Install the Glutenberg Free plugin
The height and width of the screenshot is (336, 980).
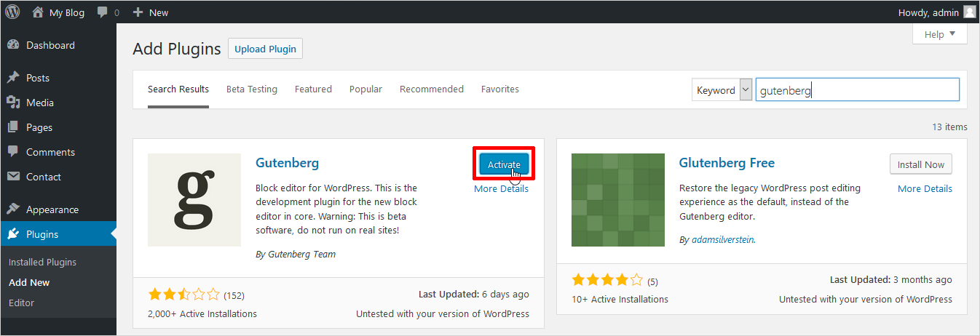pyautogui.click(x=920, y=164)
